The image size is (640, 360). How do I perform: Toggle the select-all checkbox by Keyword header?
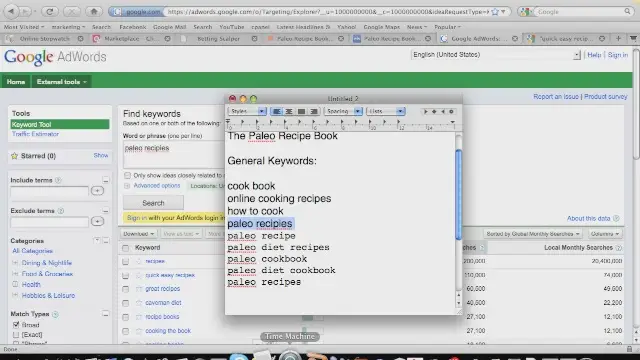[x=126, y=248]
